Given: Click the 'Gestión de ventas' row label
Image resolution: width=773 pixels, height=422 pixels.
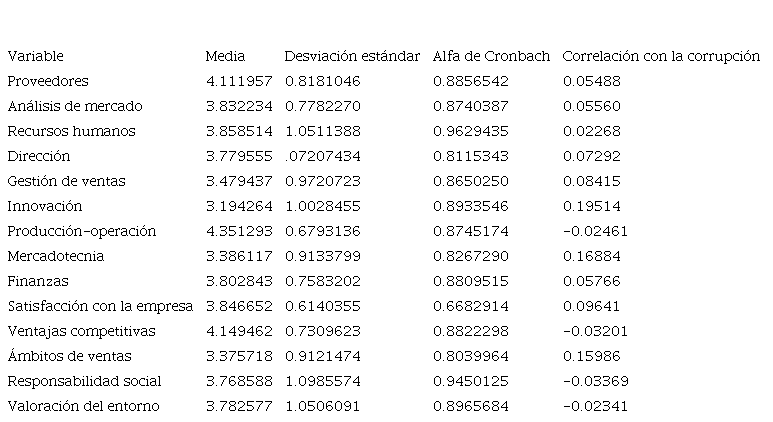Looking at the screenshot, I should pyautogui.click(x=66, y=181).
